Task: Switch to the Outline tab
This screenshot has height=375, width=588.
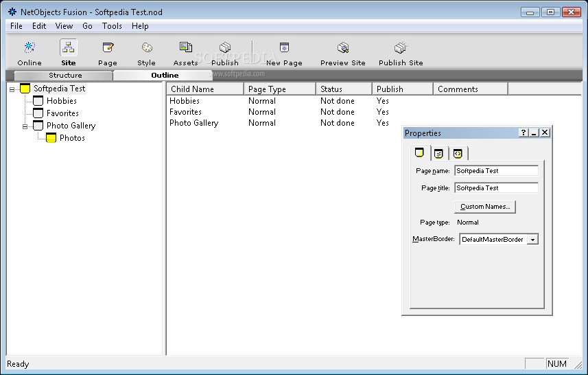Action: point(163,76)
